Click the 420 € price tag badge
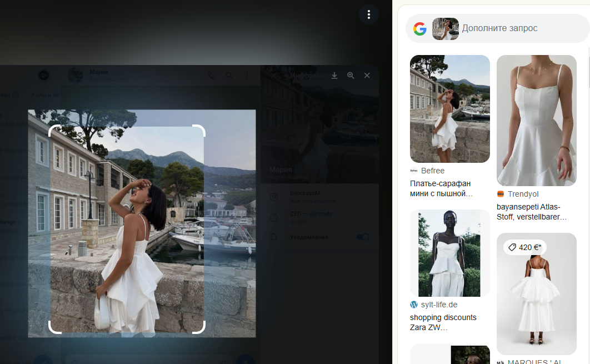Screen dimensions: 590x364 525,247
